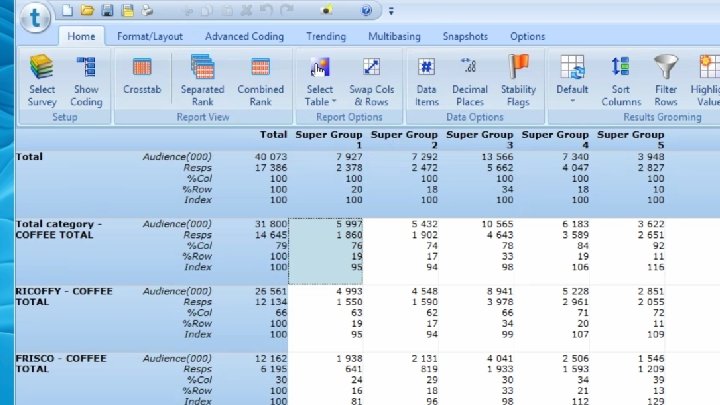This screenshot has width=720, height=405.
Task: Open the Select Table dropdown
Action: coord(320,80)
